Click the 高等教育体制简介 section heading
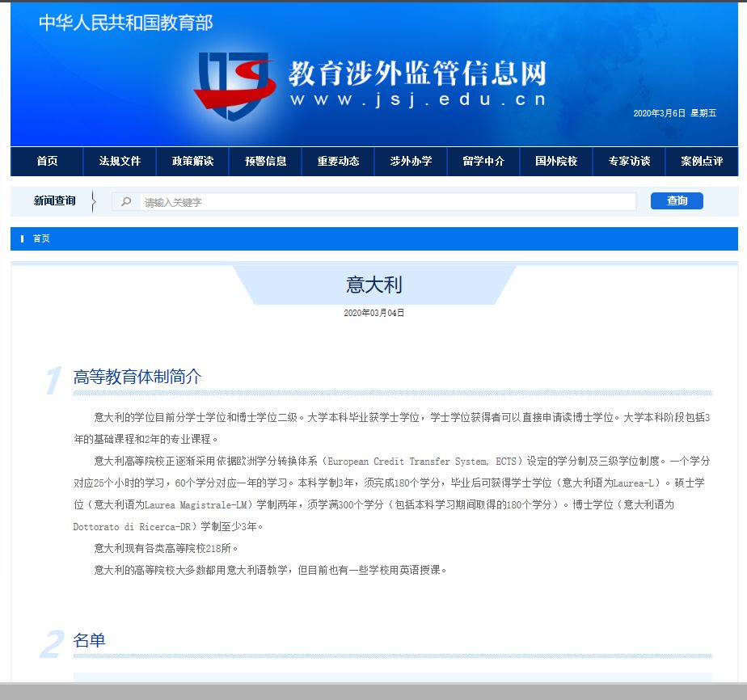 point(137,377)
